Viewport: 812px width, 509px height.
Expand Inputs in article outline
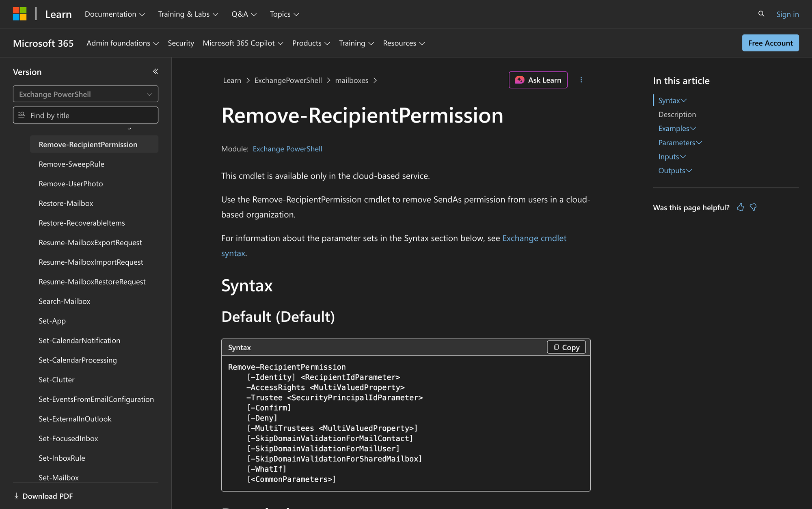[x=672, y=157]
